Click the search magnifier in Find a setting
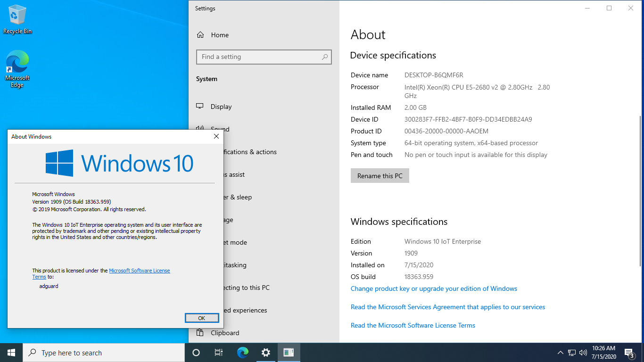This screenshot has width=644, height=362. point(325,57)
